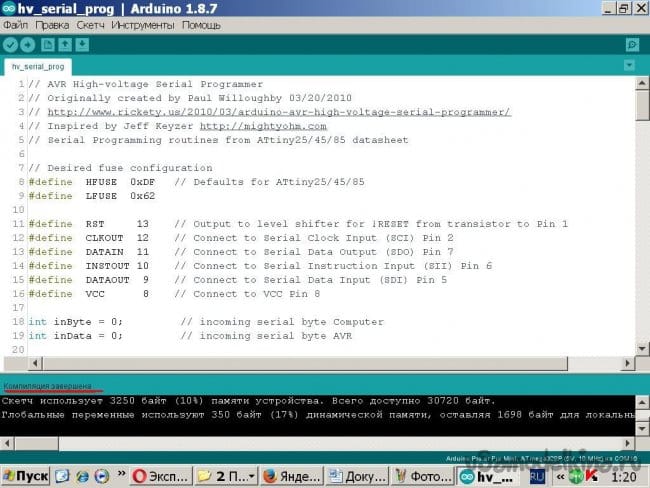
Task: Create a new sketch with New icon
Action: pos(48,45)
